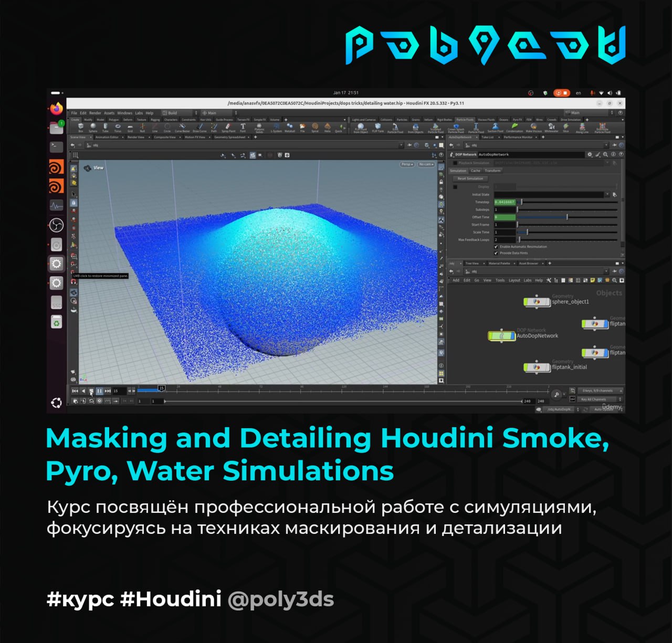672x643 pixels.
Task: Click the frame 15 timeline marker
Action: point(162,388)
